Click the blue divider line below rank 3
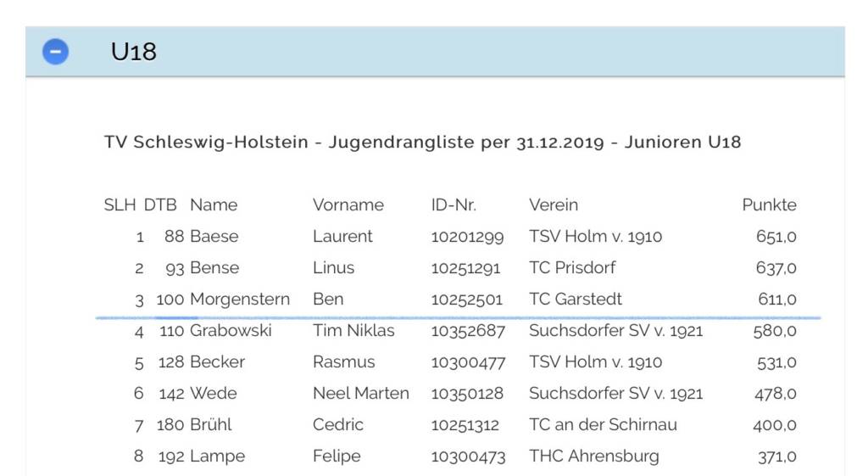868x476 pixels. point(458,318)
